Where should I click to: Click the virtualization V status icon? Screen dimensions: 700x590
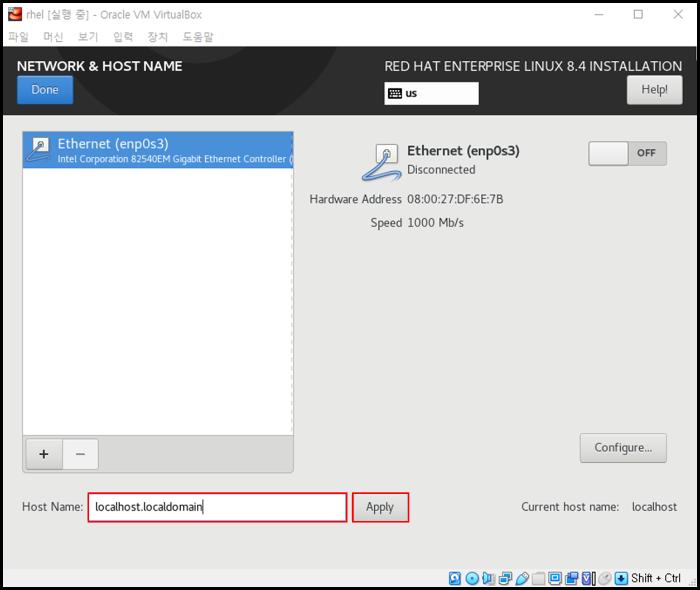tap(587, 578)
